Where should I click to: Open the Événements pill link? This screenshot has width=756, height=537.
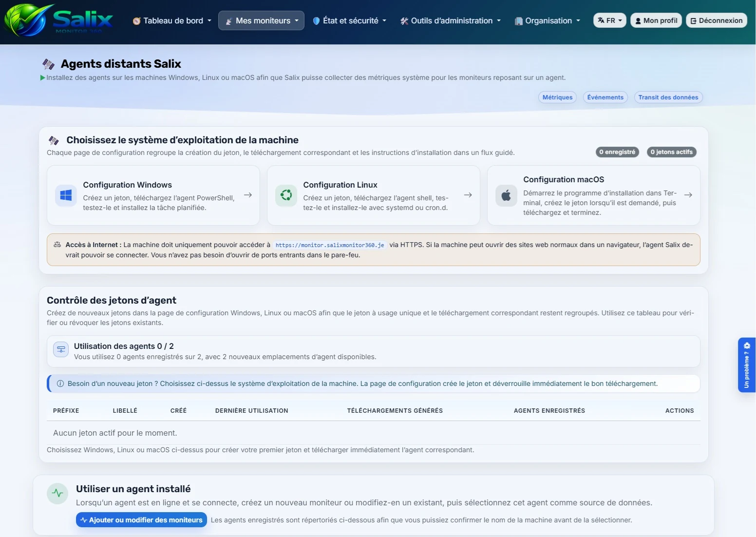coord(605,97)
